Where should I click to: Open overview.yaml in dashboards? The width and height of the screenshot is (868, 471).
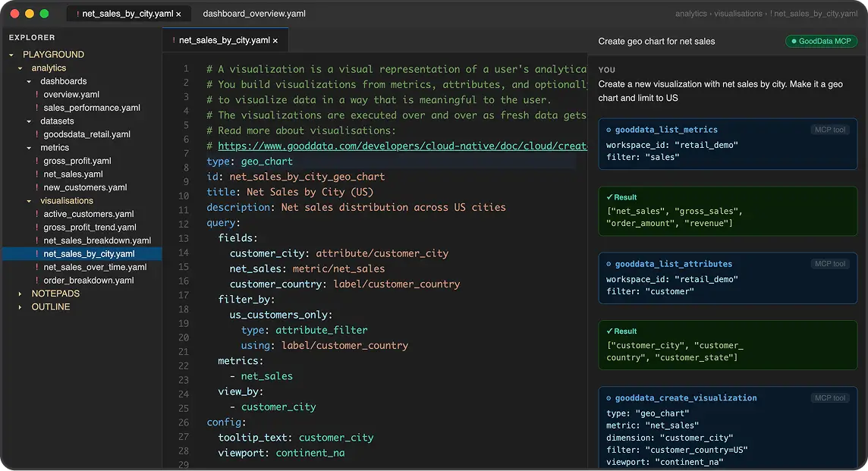(x=71, y=95)
